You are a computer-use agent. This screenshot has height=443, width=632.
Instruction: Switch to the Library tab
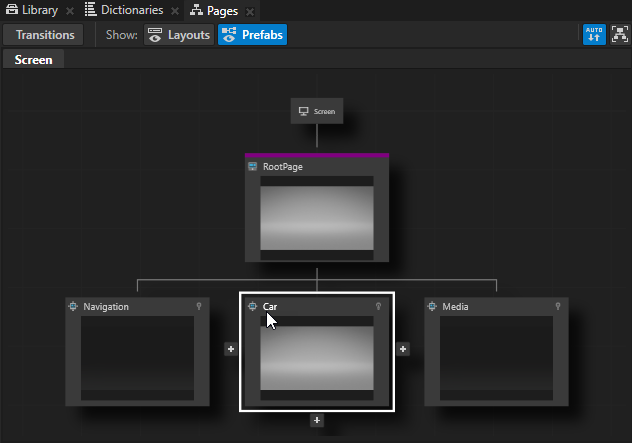coord(33,10)
